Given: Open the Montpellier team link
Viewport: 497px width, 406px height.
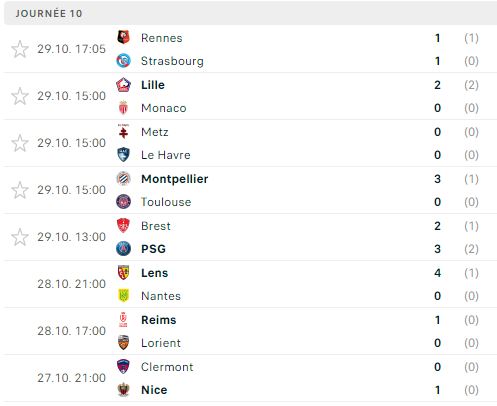Looking at the screenshot, I should 175,179.
